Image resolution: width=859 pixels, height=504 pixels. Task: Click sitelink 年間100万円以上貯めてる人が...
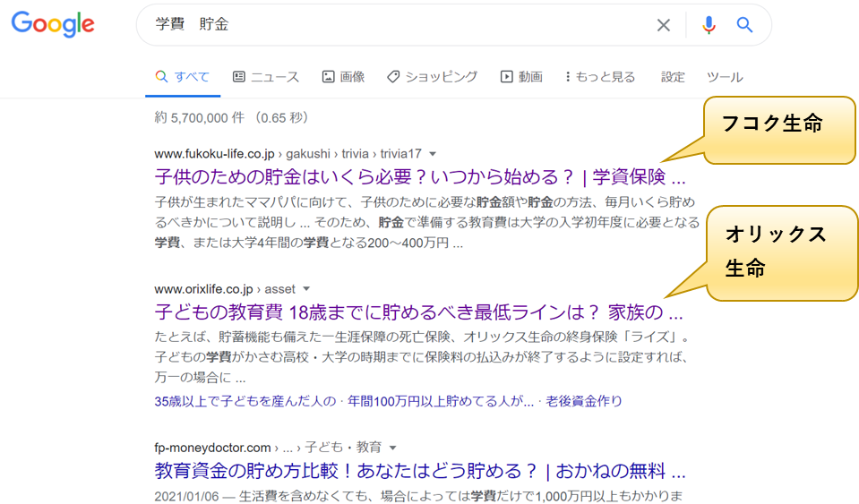point(441,401)
